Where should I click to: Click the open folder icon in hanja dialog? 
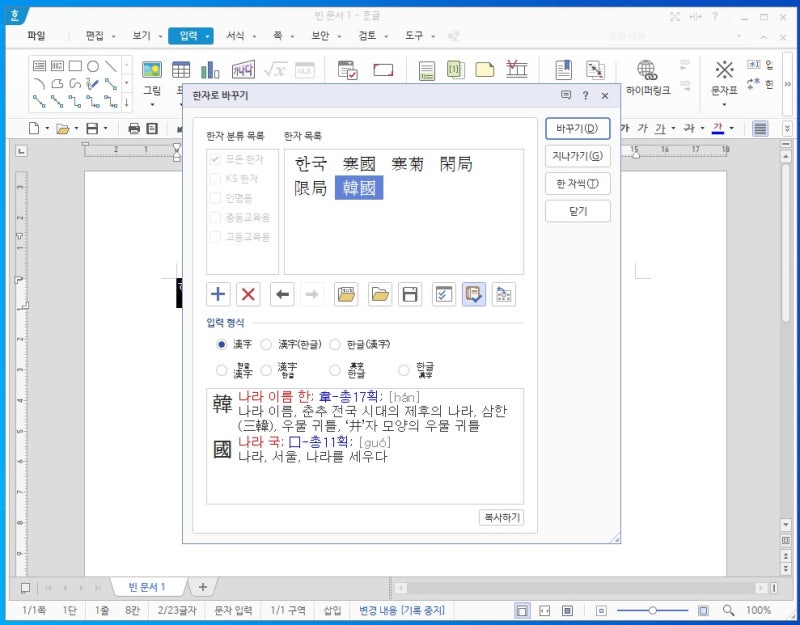(380, 294)
